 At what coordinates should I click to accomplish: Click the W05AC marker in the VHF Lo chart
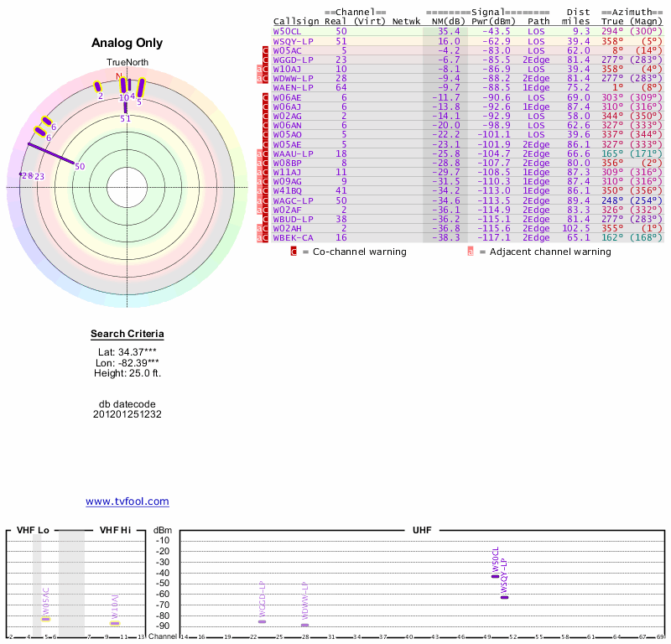click(46, 619)
